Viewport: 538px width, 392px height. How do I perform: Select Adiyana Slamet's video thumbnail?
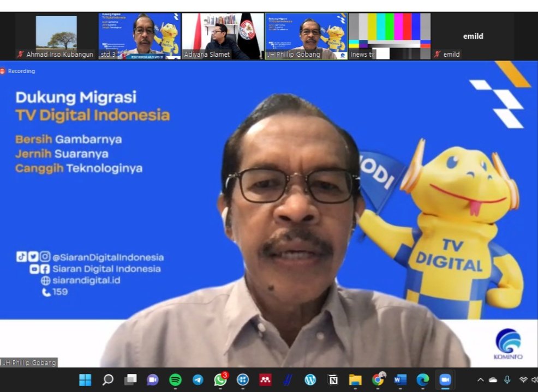[x=222, y=36]
